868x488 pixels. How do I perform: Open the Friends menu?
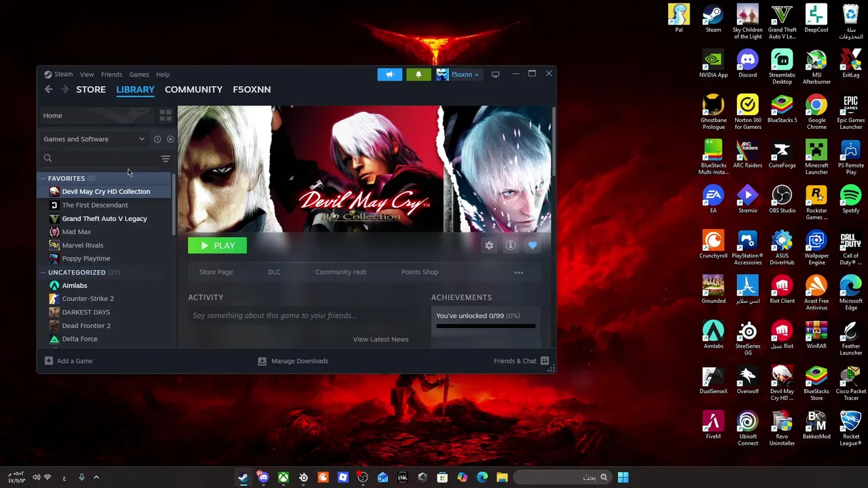(111, 75)
